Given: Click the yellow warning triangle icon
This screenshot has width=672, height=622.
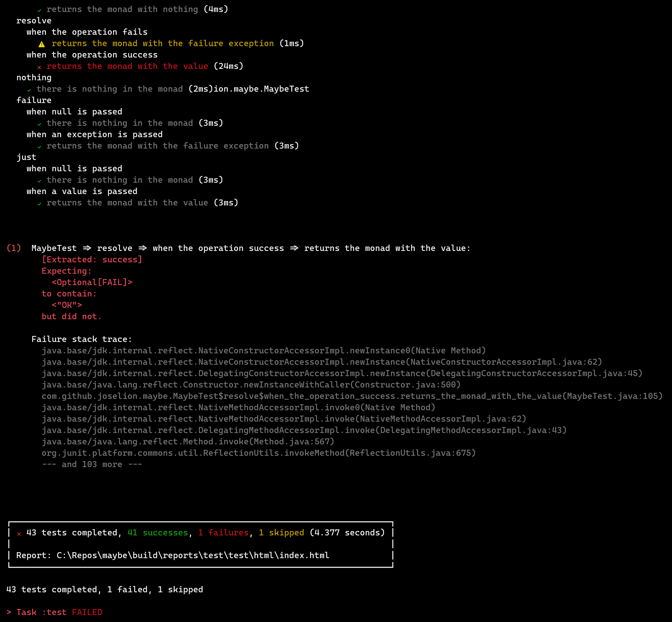Looking at the screenshot, I should (41, 44).
